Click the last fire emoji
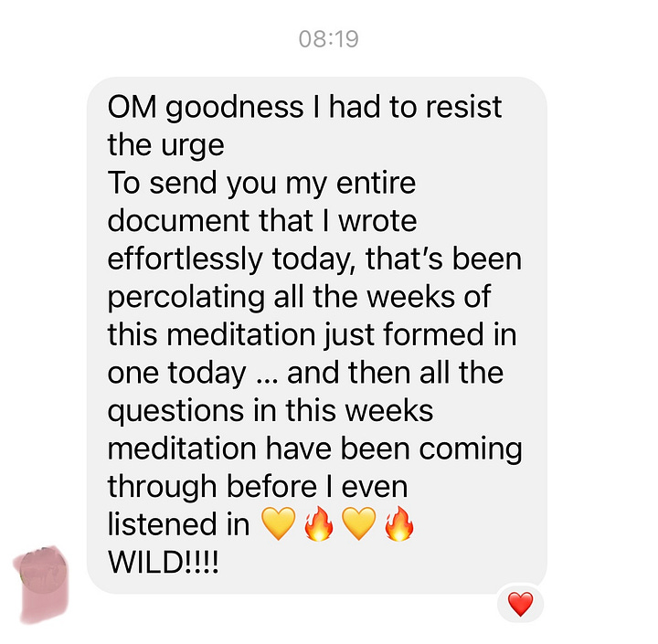658x644 pixels. (399, 523)
